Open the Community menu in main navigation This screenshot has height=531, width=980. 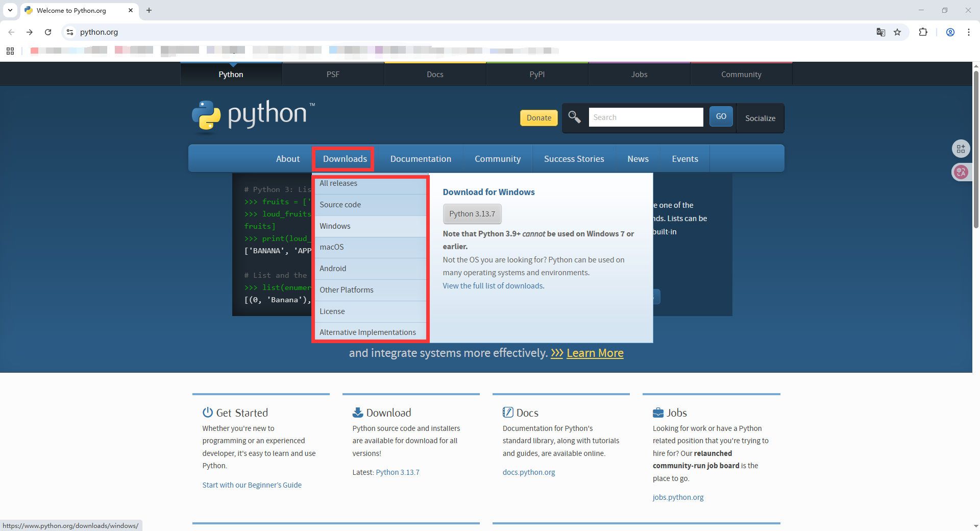[x=498, y=159]
